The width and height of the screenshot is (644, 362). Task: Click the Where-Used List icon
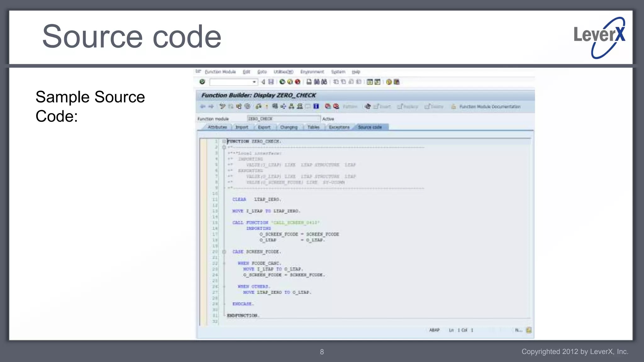283,106
